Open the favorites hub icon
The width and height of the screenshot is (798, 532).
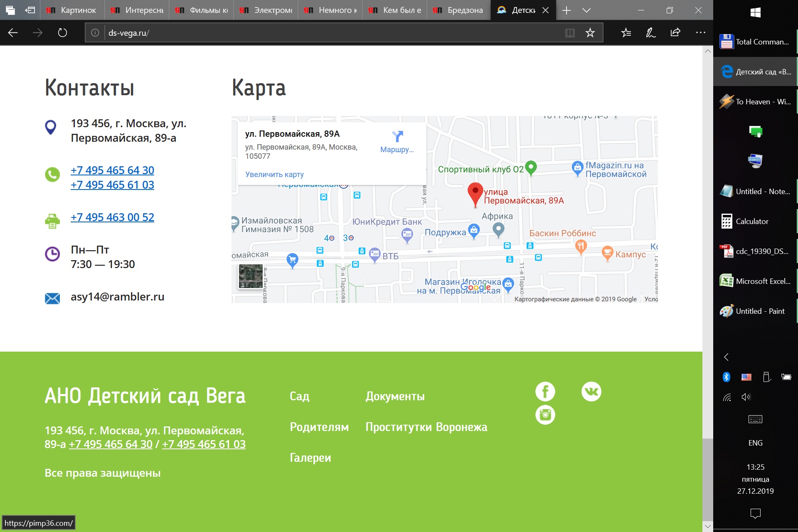click(626, 33)
